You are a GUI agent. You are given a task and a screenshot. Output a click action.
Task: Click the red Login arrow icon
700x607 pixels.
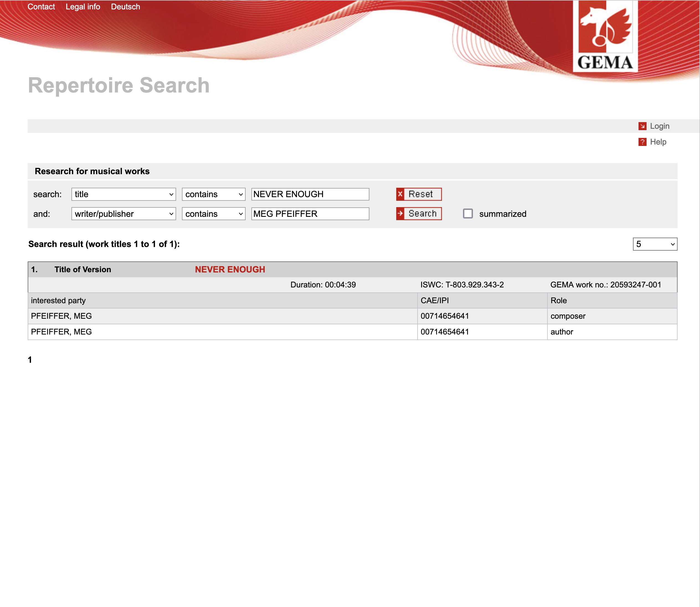[642, 126]
